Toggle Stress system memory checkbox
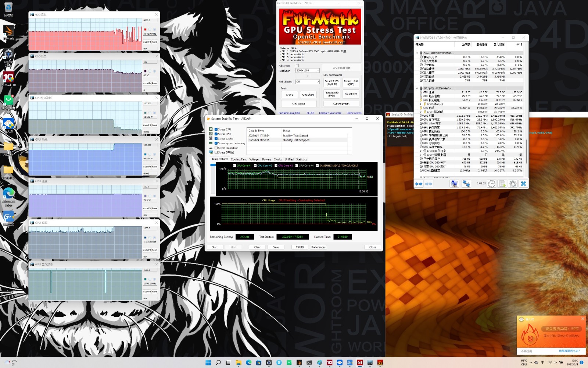This screenshot has height=368, width=588. pyautogui.click(x=216, y=143)
